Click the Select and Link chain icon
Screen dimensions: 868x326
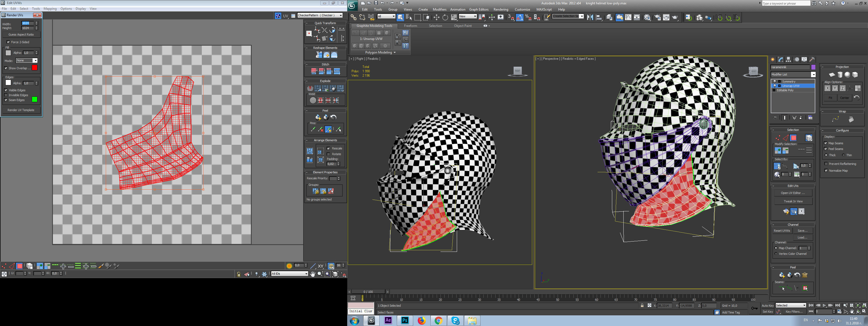coord(353,17)
